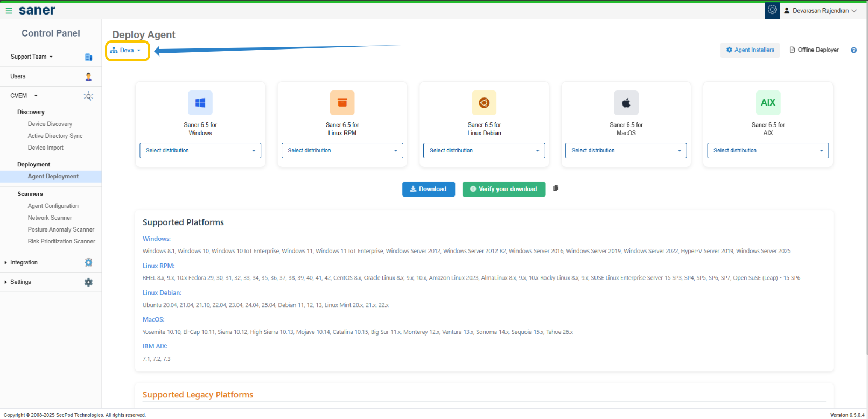Click the Linux Debian: platform heading

[162, 293]
